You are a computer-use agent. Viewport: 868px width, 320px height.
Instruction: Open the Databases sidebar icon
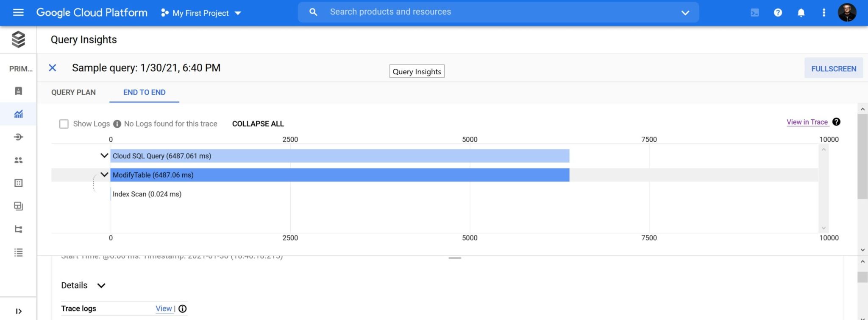coord(18,183)
